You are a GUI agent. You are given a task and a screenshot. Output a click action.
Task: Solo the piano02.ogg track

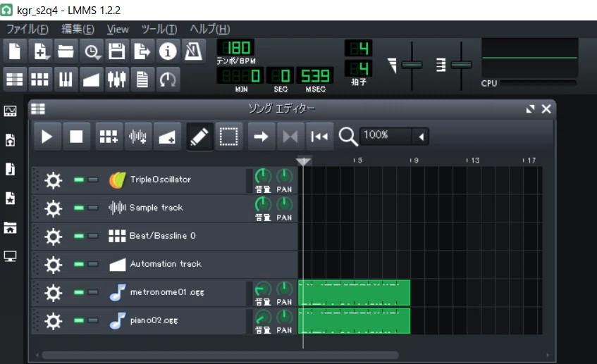click(x=93, y=320)
